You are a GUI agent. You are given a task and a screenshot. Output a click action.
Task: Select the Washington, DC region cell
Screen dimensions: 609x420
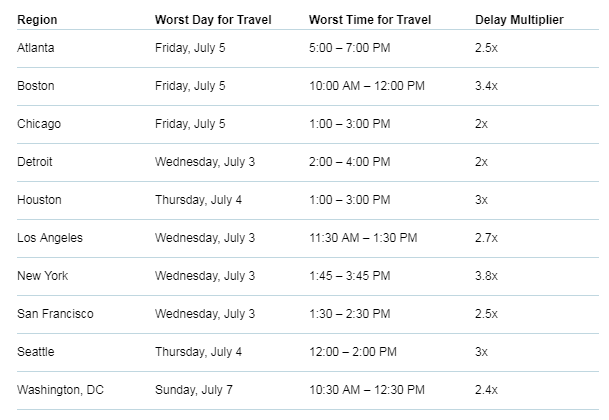(60, 390)
